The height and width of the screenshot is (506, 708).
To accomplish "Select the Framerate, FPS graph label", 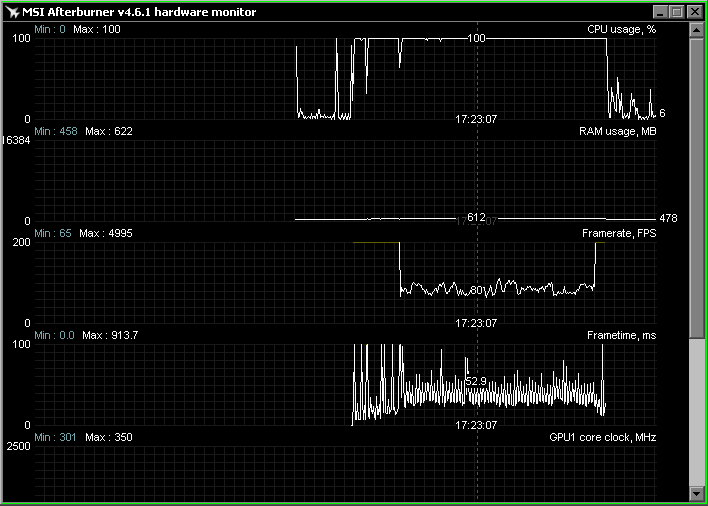I will (x=617, y=233).
